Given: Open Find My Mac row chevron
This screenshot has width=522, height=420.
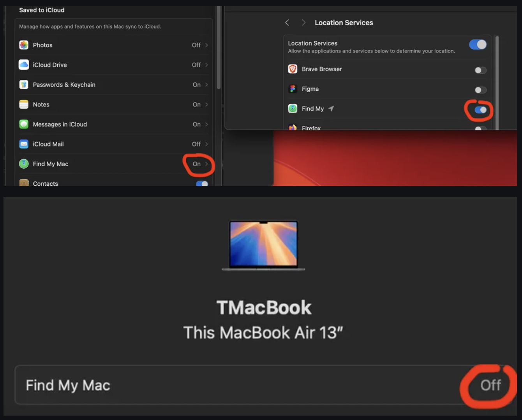Looking at the screenshot, I should 206,164.
